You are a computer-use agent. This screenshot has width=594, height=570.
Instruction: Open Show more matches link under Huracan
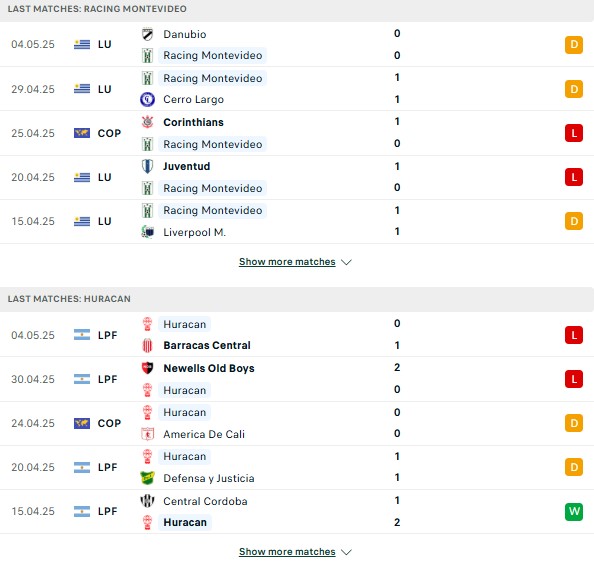[287, 552]
